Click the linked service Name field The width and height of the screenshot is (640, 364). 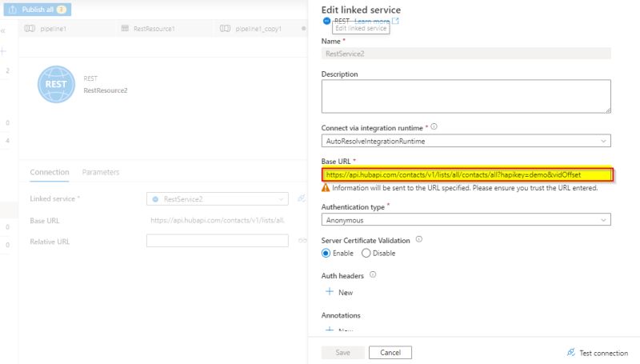tap(466, 54)
